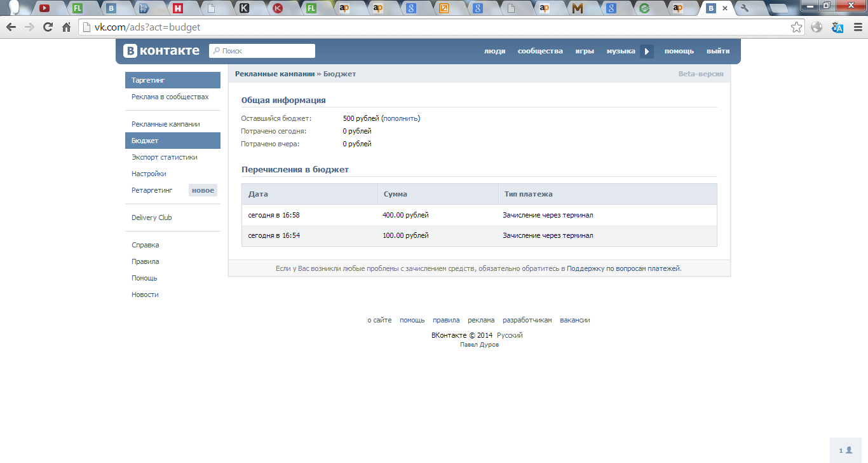
Task: Open the помощь header link
Action: (679, 52)
